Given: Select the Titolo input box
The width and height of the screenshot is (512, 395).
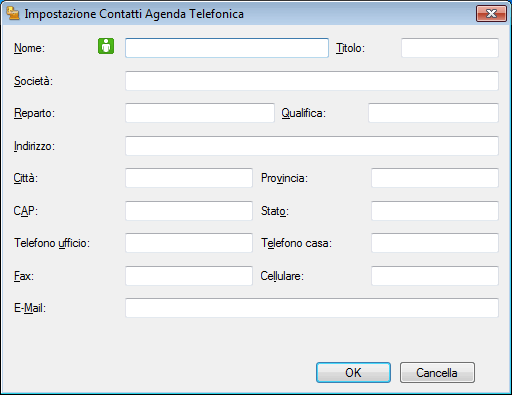Looking at the screenshot, I should point(450,48).
